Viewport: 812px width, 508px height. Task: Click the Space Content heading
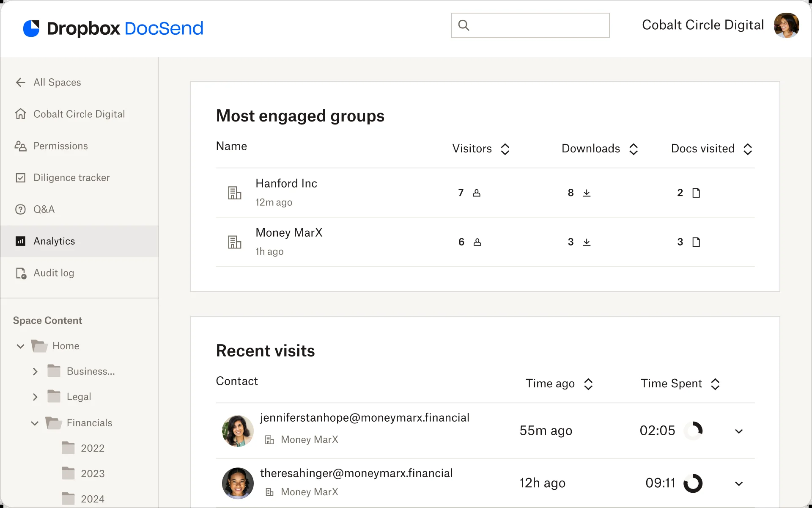(x=47, y=320)
